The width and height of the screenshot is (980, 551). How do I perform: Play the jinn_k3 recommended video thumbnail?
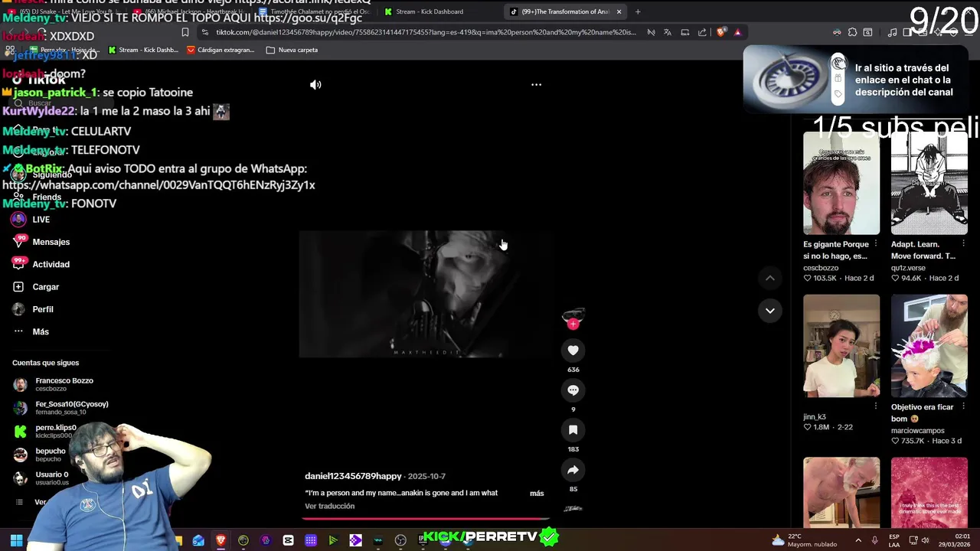[841, 346]
